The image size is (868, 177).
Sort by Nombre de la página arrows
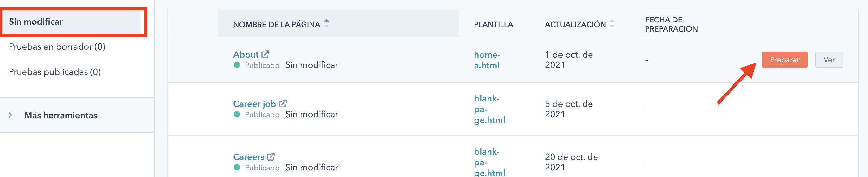pos(326,24)
